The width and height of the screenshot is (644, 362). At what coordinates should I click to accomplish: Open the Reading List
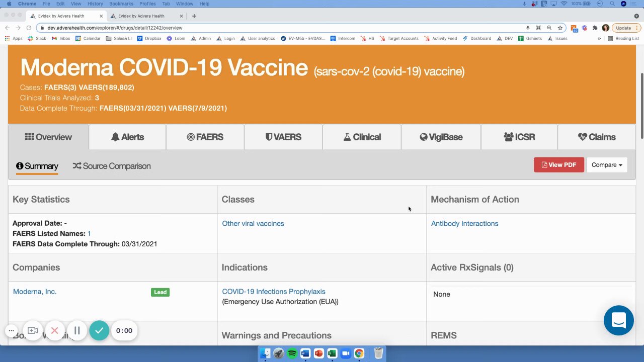click(623, 38)
